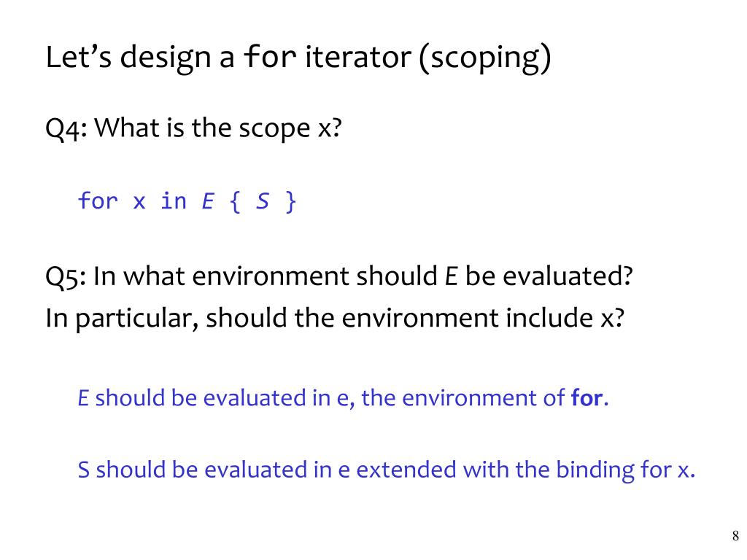
Task: Click the word 'in' in the code line
Action: (174, 201)
